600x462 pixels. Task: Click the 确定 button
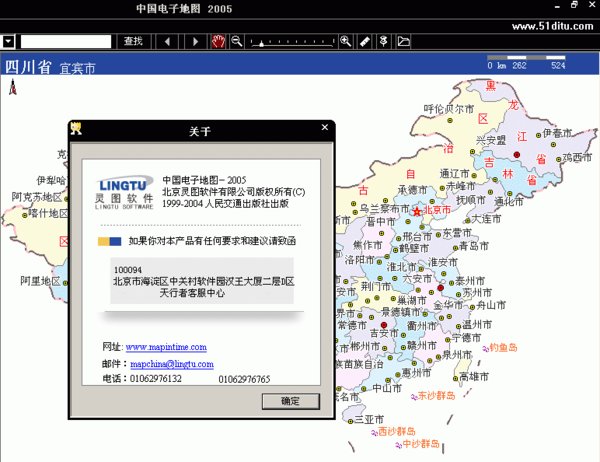click(x=291, y=401)
